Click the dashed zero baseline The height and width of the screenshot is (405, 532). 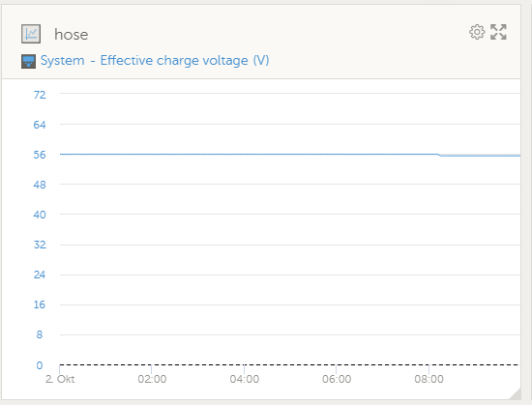coord(290,365)
